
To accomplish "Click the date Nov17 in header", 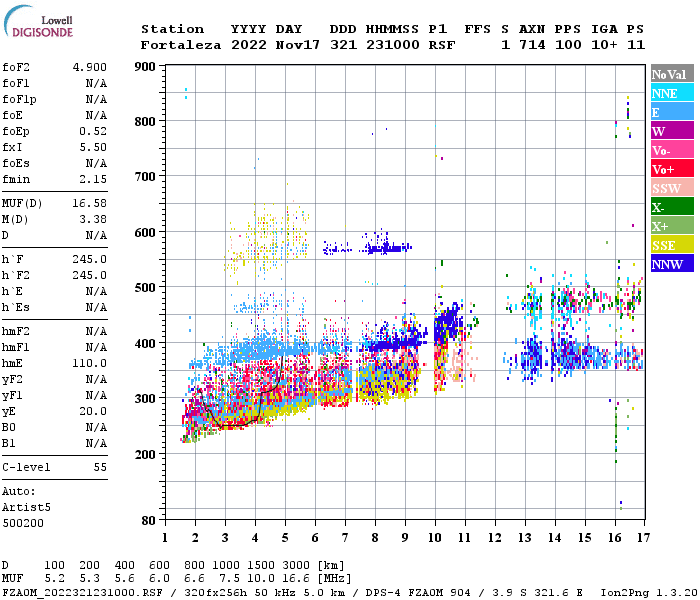I will [298, 45].
